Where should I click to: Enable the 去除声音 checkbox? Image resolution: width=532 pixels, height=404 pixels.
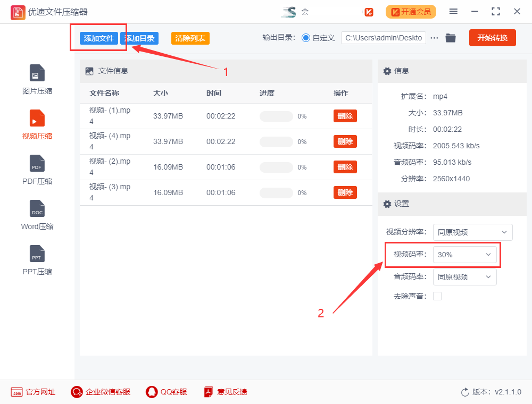(x=437, y=296)
